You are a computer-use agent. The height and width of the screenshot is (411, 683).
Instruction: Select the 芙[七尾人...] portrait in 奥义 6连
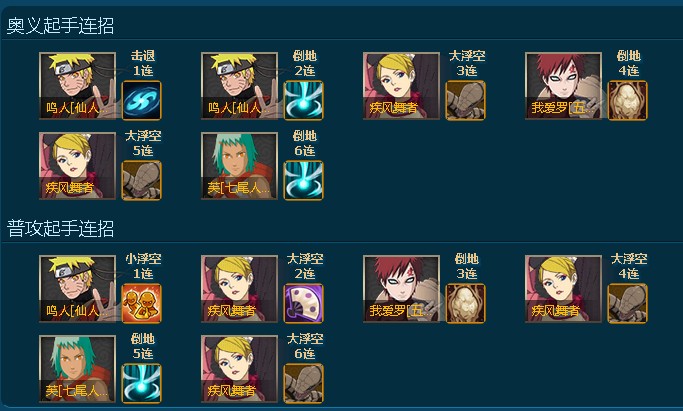[240, 166]
